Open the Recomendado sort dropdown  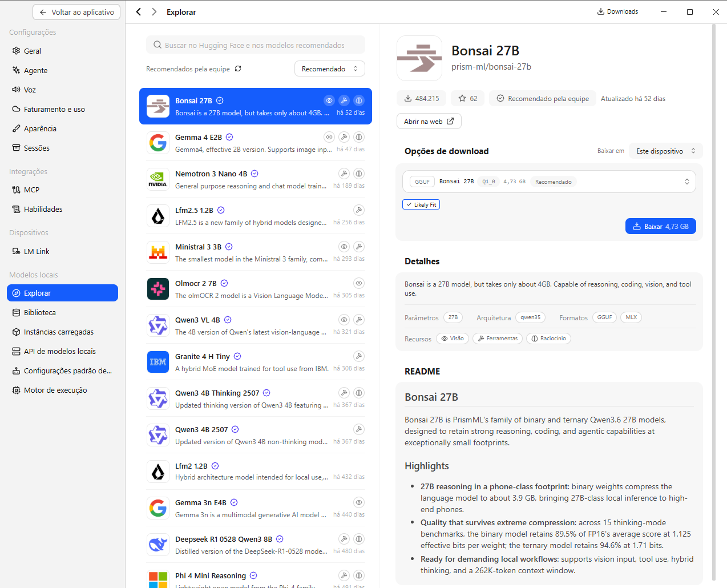pos(330,69)
